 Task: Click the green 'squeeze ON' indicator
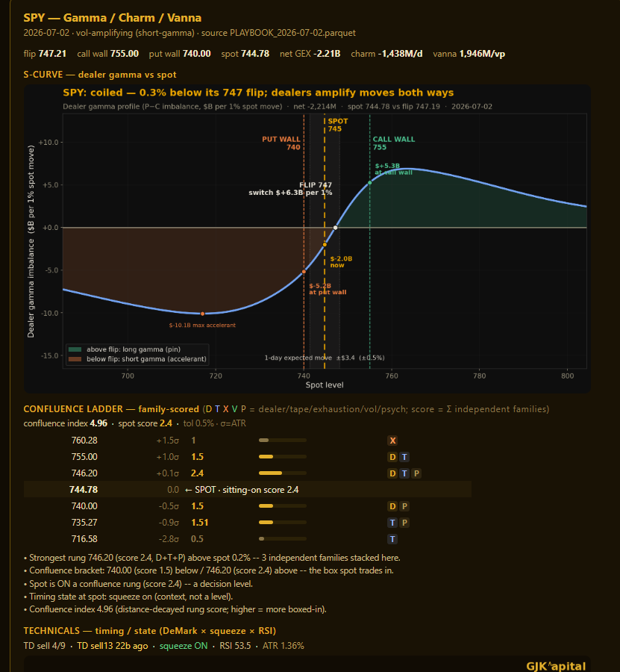tap(184, 646)
